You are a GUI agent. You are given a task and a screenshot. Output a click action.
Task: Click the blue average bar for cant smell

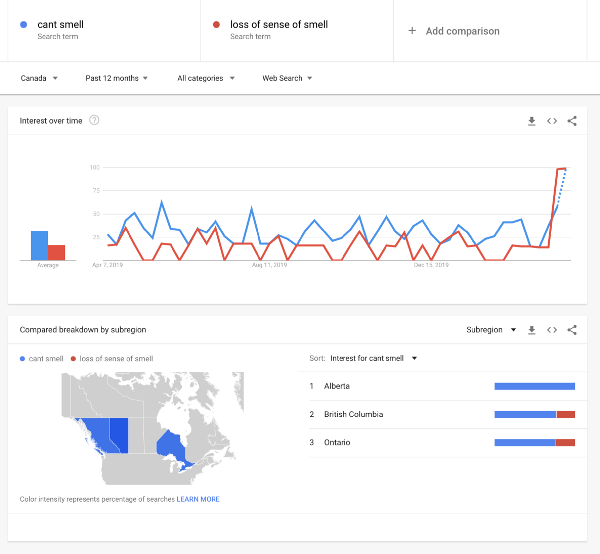[x=39, y=246]
